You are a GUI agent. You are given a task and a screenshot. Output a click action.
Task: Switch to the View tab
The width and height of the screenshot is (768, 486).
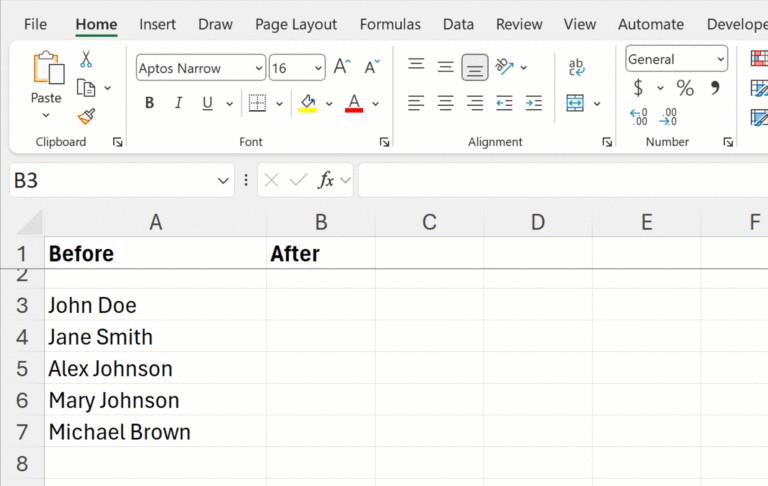pyautogui.click(x=579, y=24)
